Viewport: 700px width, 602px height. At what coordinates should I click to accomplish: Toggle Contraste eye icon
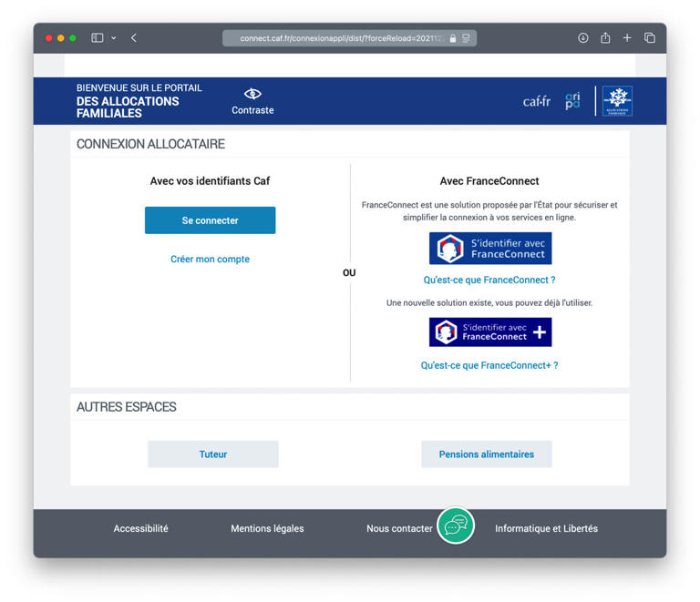(x=252, y=94)
